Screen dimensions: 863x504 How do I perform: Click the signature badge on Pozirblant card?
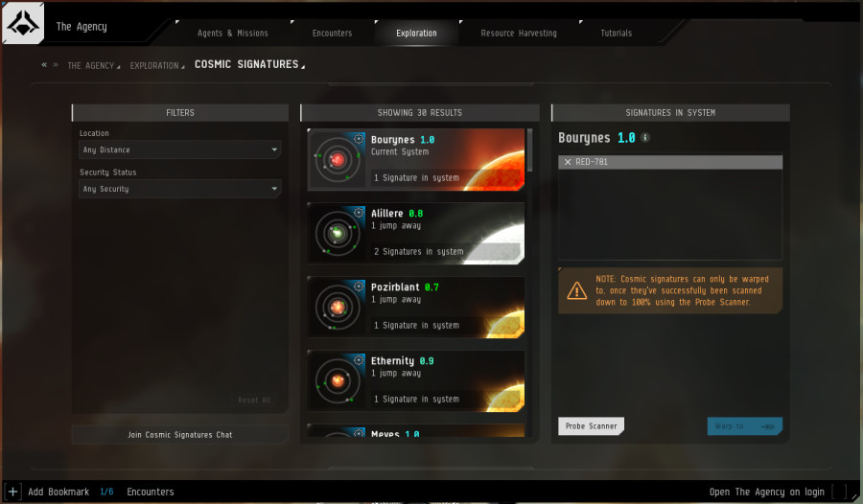pyautogui.click(x=359, y=286)
